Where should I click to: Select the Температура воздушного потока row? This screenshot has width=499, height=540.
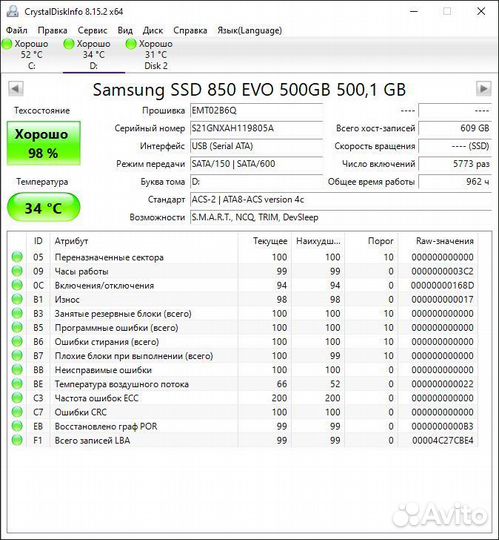click(243, 384)
